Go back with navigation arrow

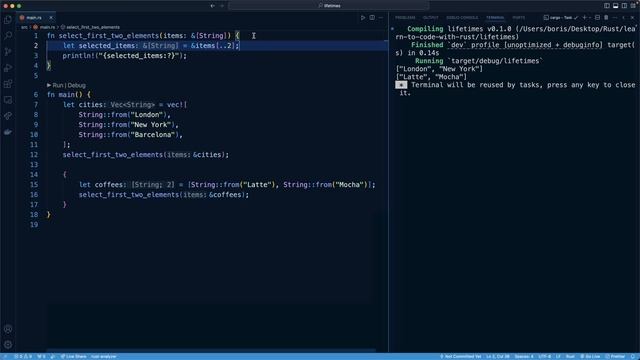[212, 6]
